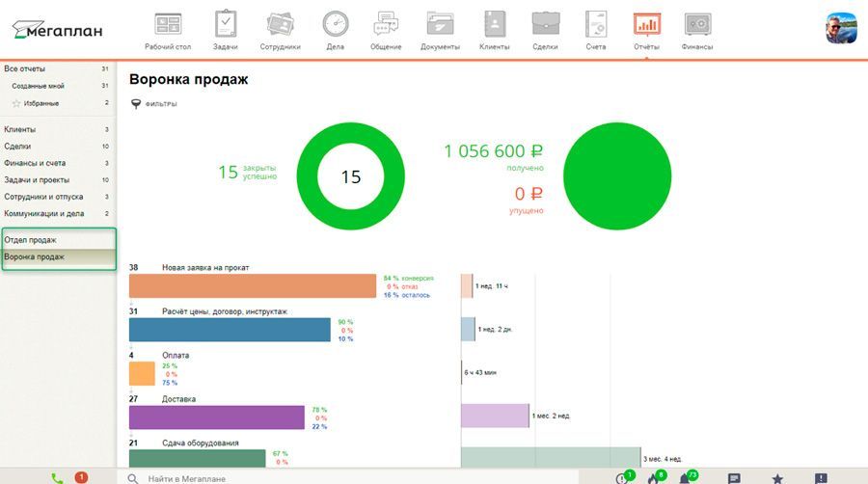
Task: Open Общение chat module
Action: [386, 29]
